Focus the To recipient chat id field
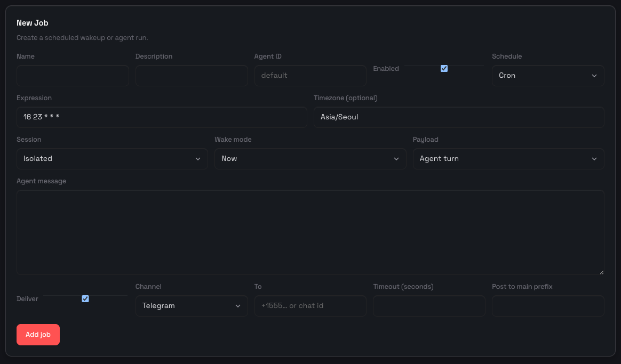This screenshot has width=621, height=364. (310, 306)
